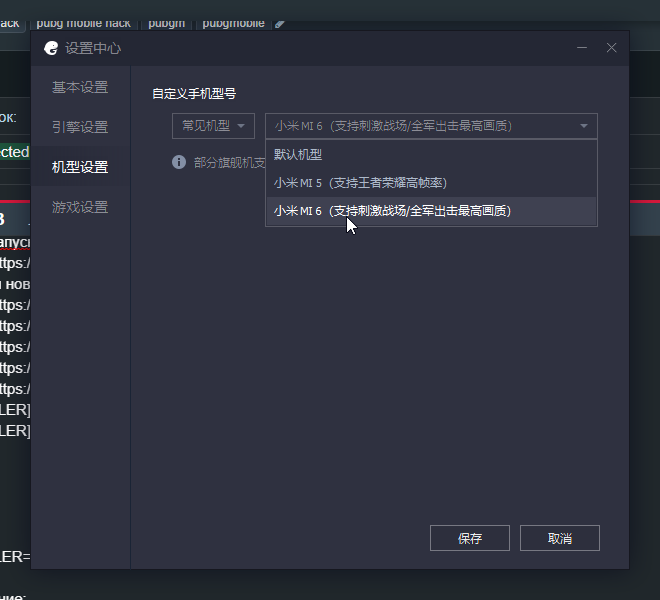Image resolution: width=660 pixels, height=600 pixels.
Task: Click the pencil edit icon after tags
Action: [280, 24]
